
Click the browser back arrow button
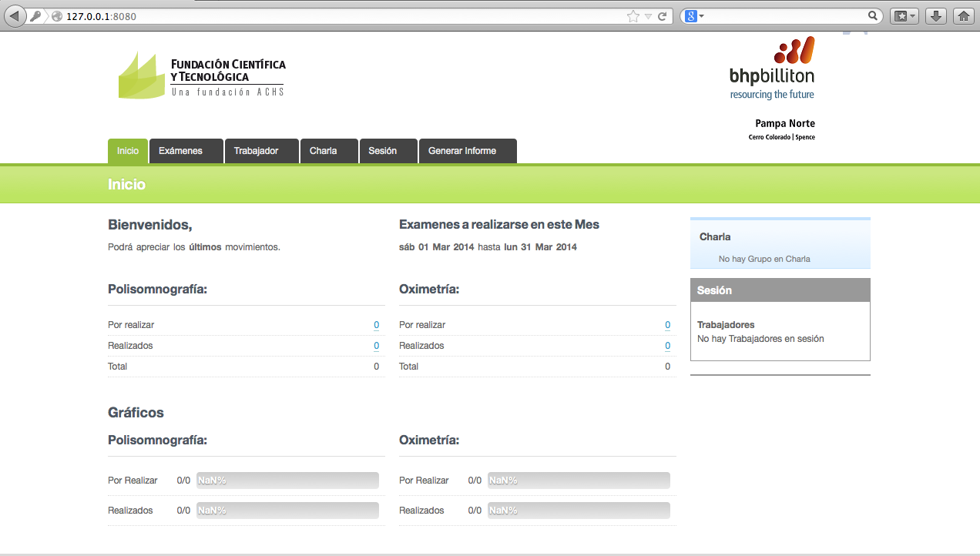click(x=15, y=15)
